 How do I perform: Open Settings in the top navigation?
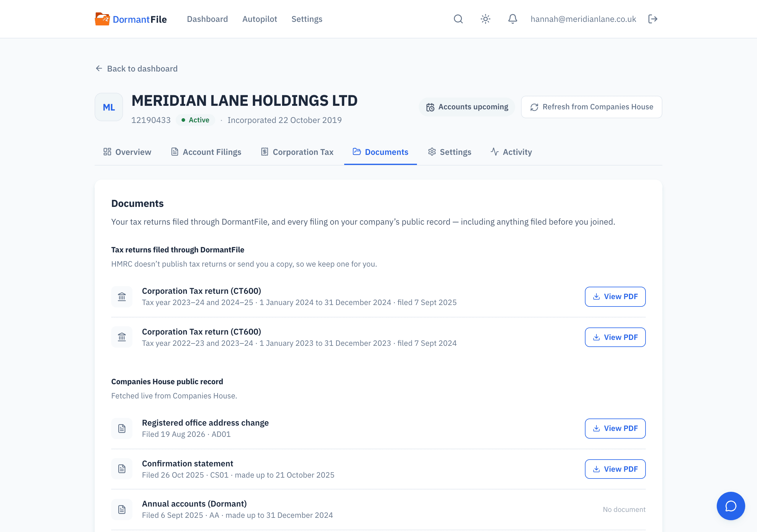(x=307, y=19)
